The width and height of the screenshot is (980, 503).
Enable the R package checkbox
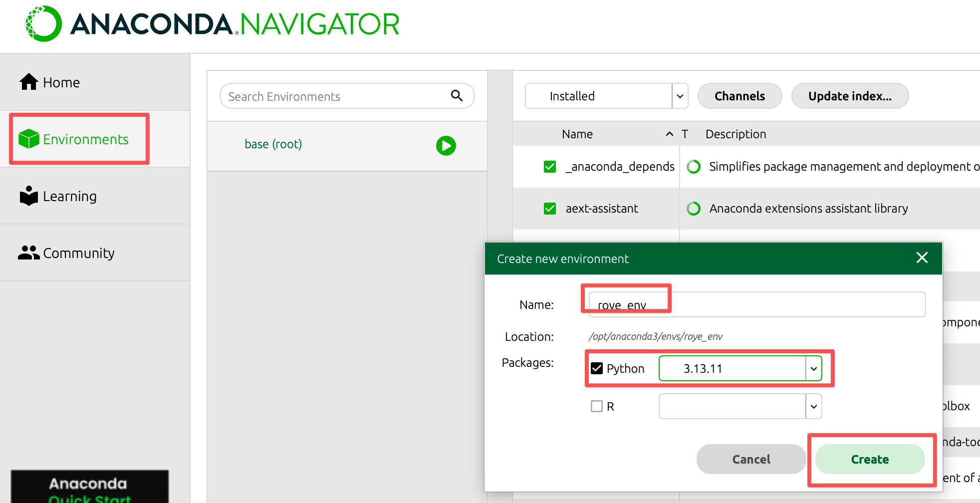click(597, 406)
